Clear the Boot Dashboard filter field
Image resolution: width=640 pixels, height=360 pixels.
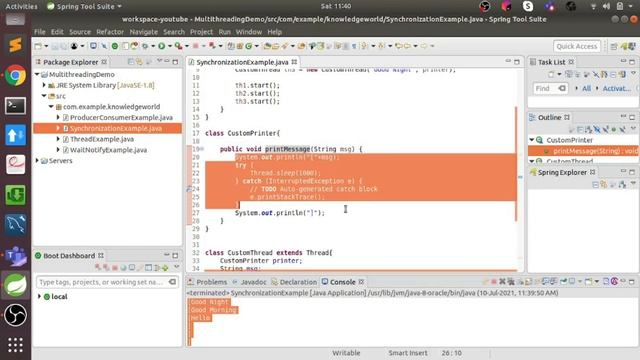[173, 282]
